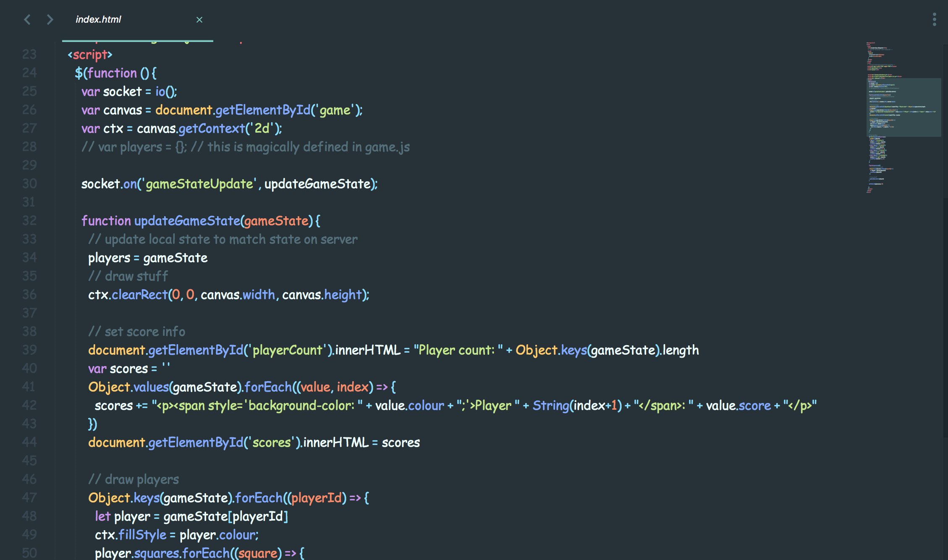Click the highlighted viewport in minimap

pos(904,107)
